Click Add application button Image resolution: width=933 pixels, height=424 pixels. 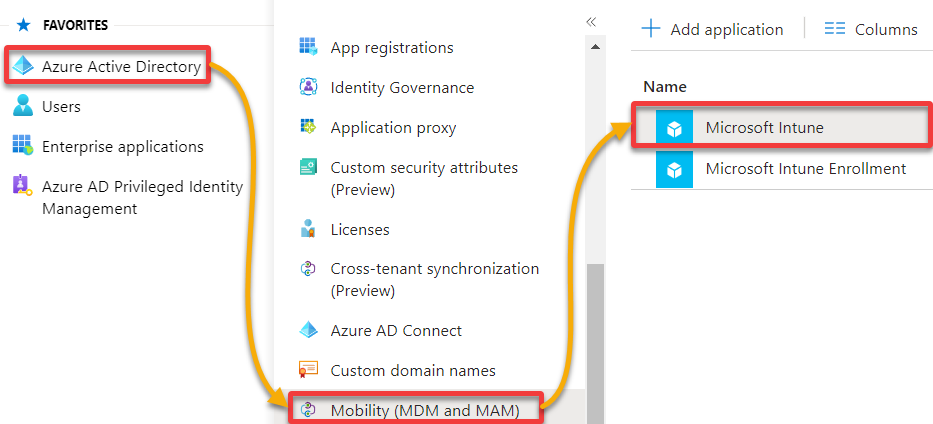pos(712,29)
